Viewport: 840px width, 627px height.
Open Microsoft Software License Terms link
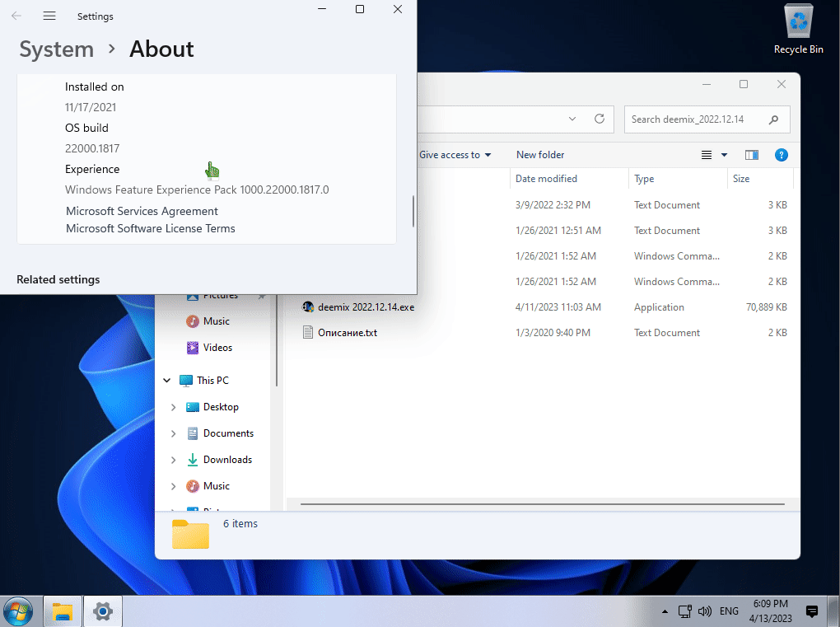[151, 228]
